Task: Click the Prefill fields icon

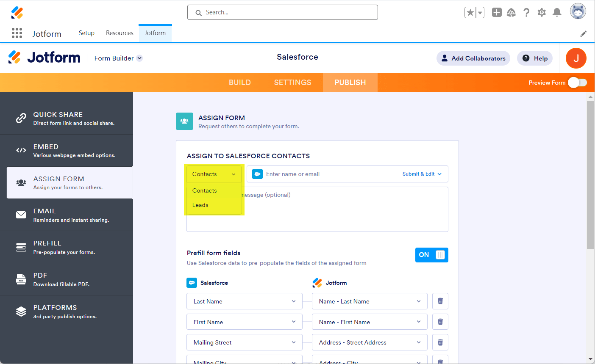Action: click(21, 247)
